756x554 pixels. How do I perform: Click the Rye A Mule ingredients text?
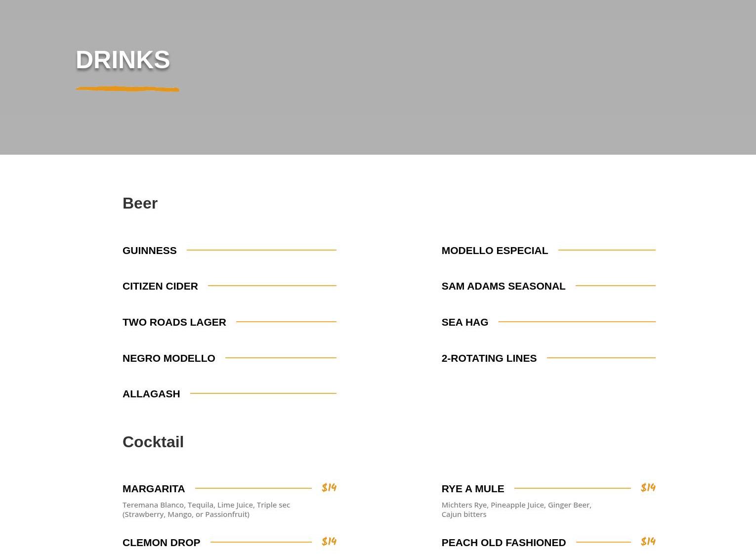click(x=516, y=510)
